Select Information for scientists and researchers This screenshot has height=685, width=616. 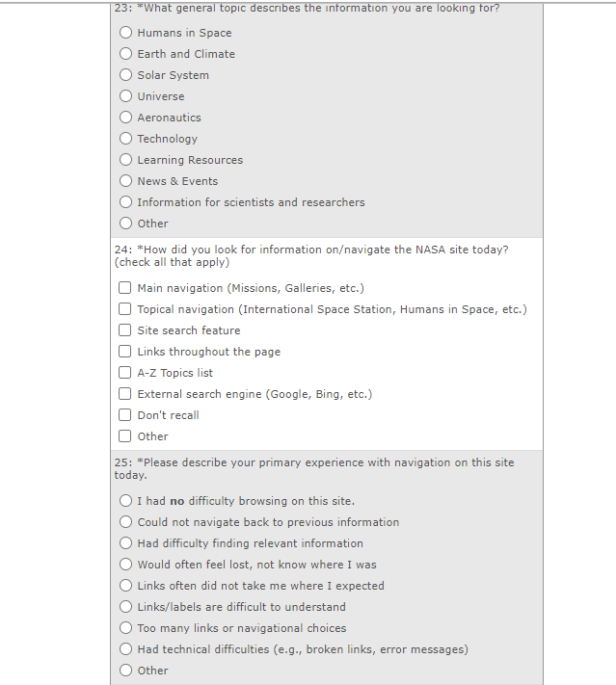tap(126, 202)
